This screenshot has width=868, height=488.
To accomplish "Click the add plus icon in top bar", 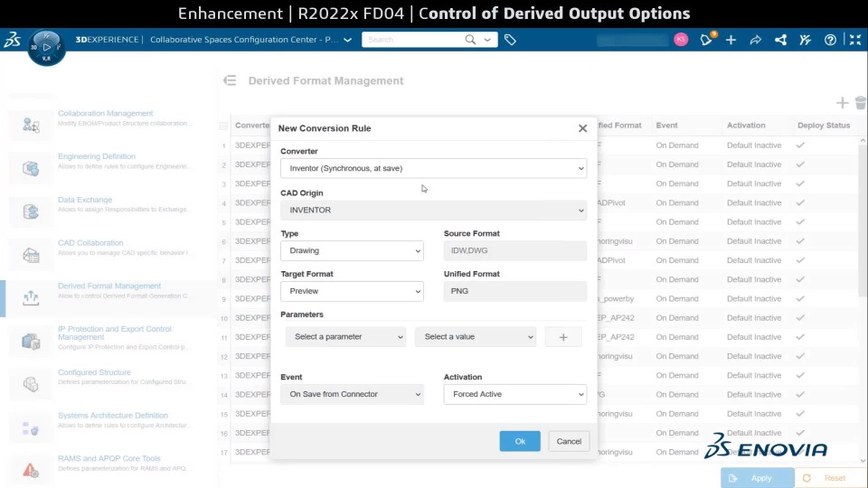I will point(731,40).
